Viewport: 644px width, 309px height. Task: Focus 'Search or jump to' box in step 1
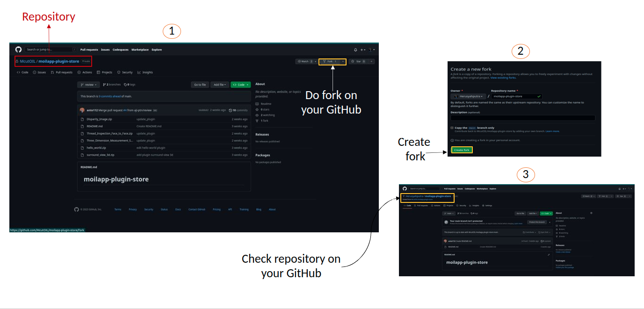51,50
